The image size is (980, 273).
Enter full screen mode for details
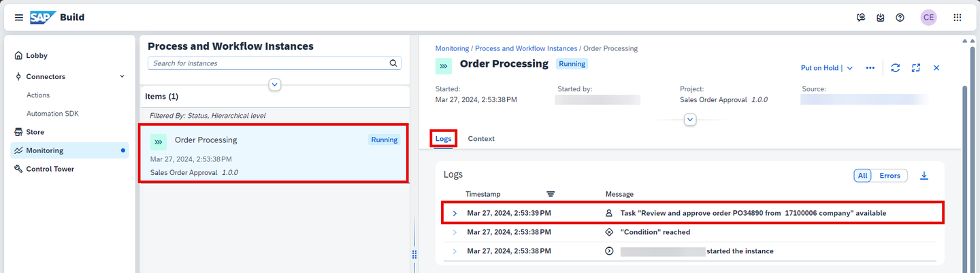[x=916, y=68]
